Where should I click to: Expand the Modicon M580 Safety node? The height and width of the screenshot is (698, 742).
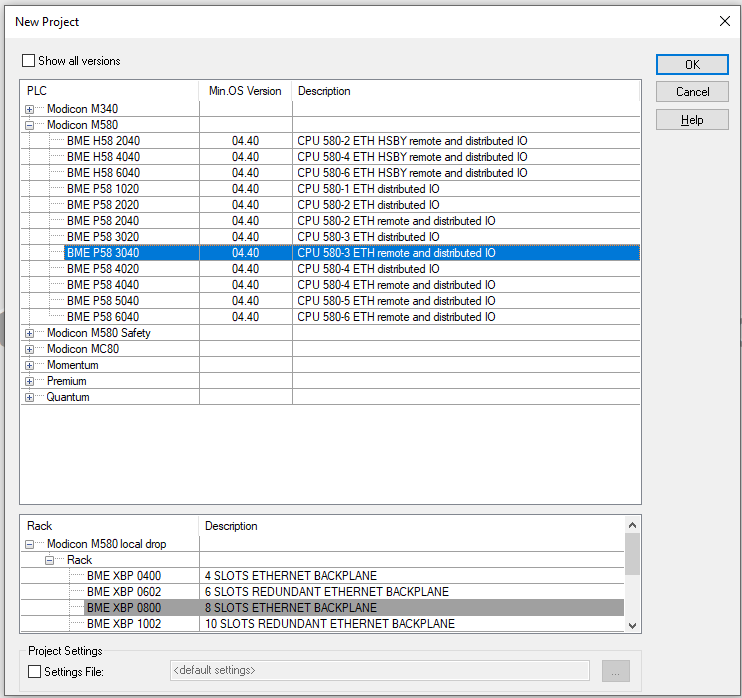30,333
